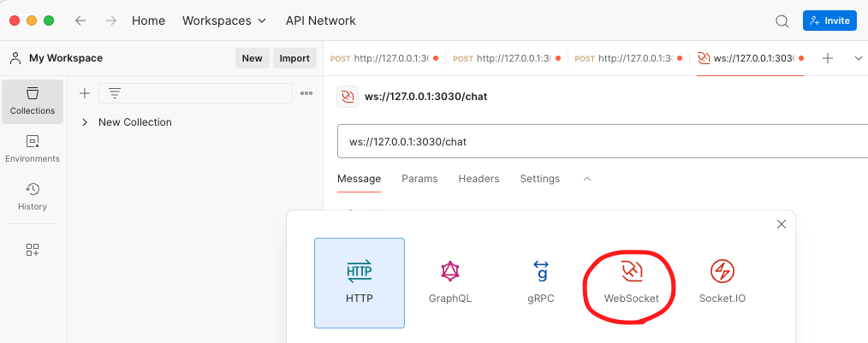Click the My Workspace person icon

coord(15,58)
